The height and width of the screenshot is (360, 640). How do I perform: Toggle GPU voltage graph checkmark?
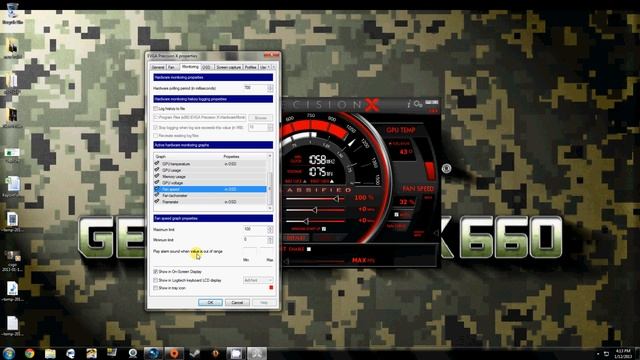pyautogui.click(x=157, y=182)
